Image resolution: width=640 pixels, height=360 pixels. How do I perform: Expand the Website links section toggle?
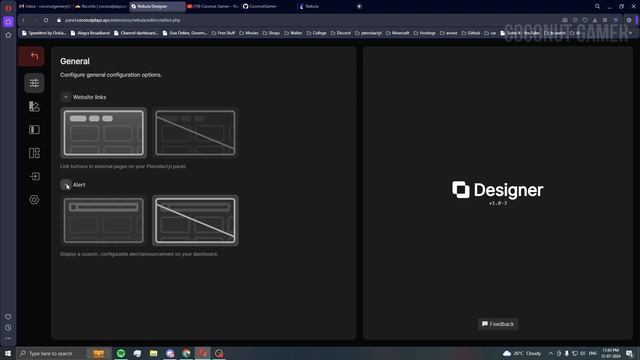click(66, 97)
